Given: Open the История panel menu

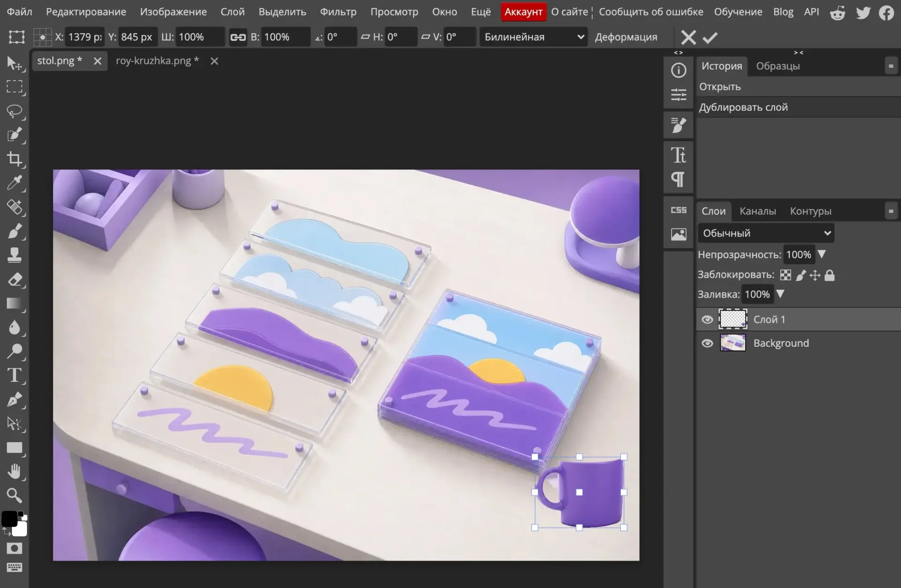Looking at the screenshot, I should tap(891, 66).
